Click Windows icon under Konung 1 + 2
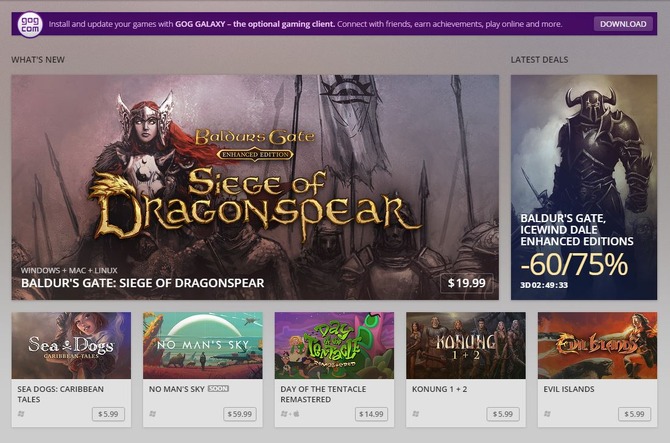The height and width of the screenshot is (443, 670). (416, 413)
